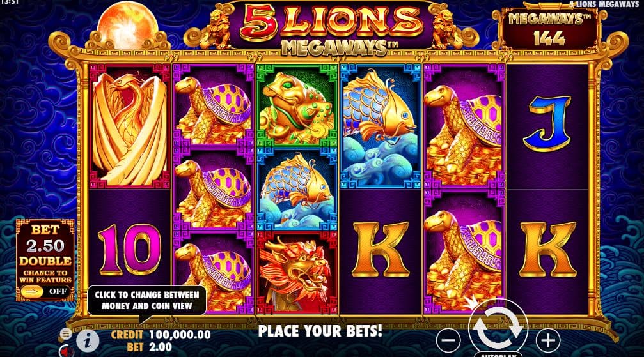Click the 5 Lions Megaways logo
644x357 pixels.
(x=333, y=28)
